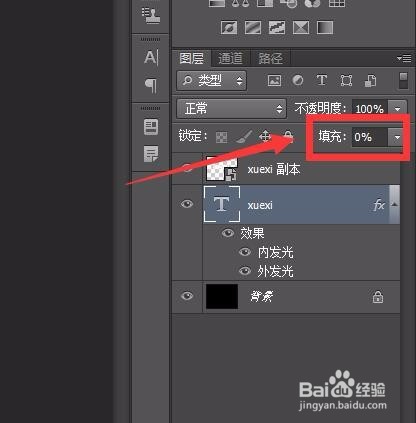Open the collapsed panel icon below the Paragraph icon
The height and width of the screenshot is (423, 416).
pos(151,127)
